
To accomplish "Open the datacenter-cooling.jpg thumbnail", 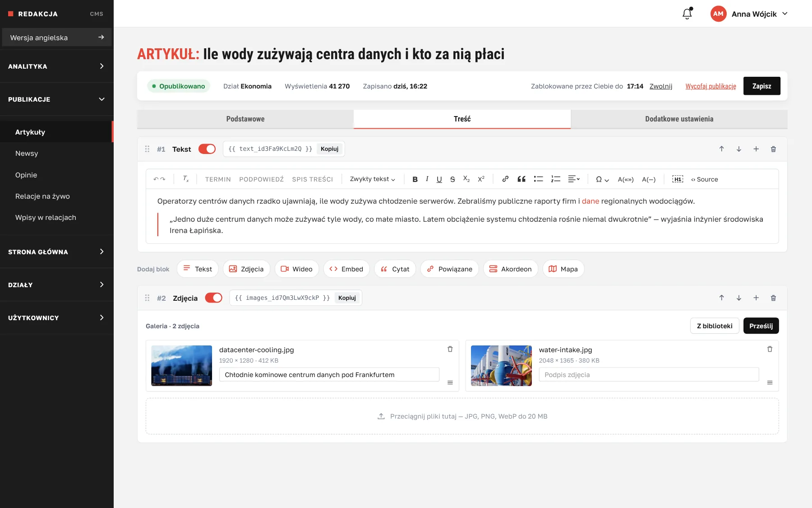I will [181, 366].
